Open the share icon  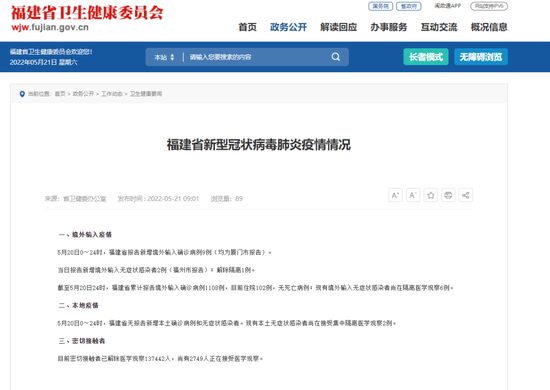(x=465, y=195)
